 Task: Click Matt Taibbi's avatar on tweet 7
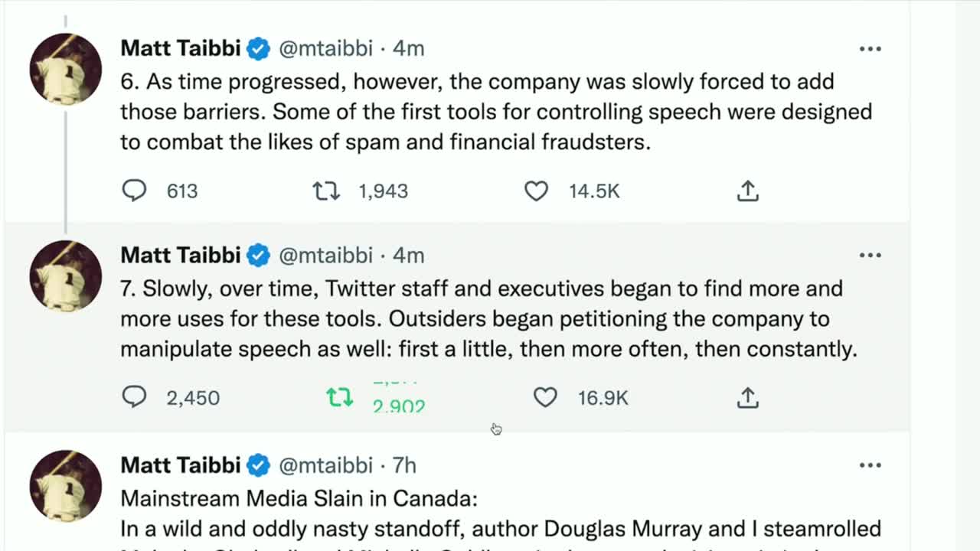click(x=66, y=275)
